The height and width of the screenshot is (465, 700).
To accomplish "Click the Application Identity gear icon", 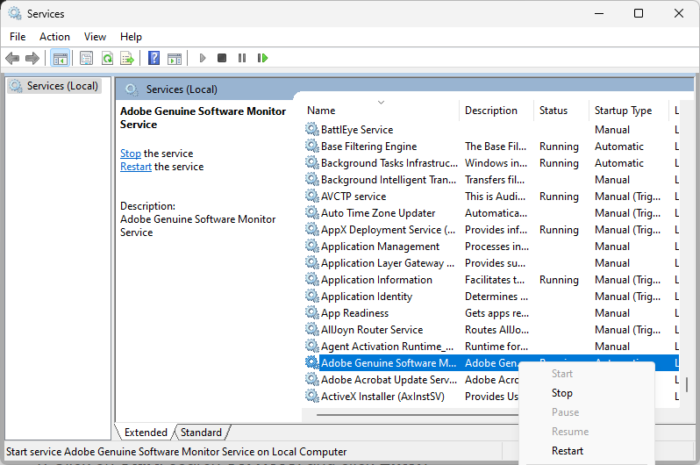I will [312, 296].
